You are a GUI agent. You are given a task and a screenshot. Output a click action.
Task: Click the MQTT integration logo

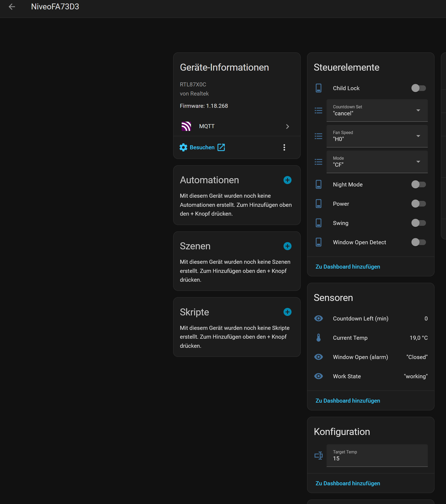(x=186, y=126)
